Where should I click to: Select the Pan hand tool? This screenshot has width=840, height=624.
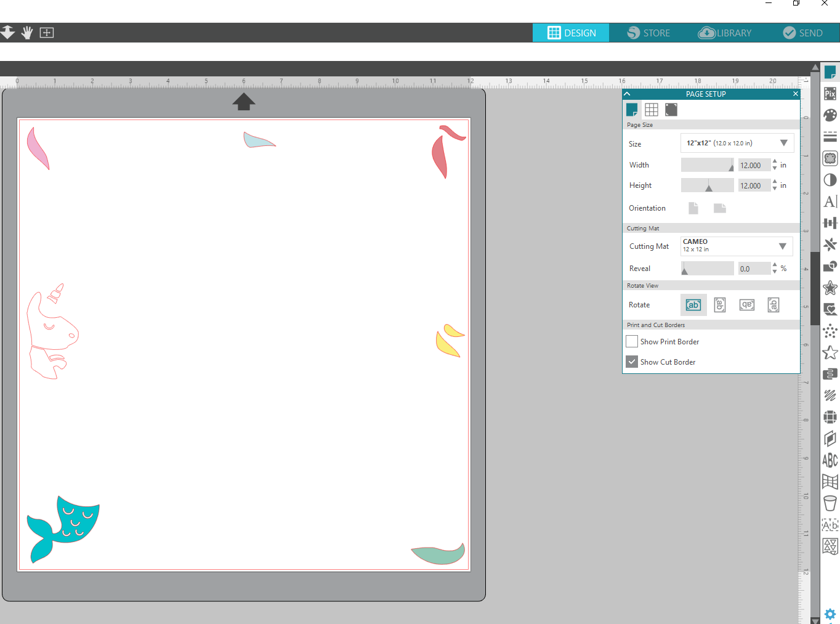point(27,33)
